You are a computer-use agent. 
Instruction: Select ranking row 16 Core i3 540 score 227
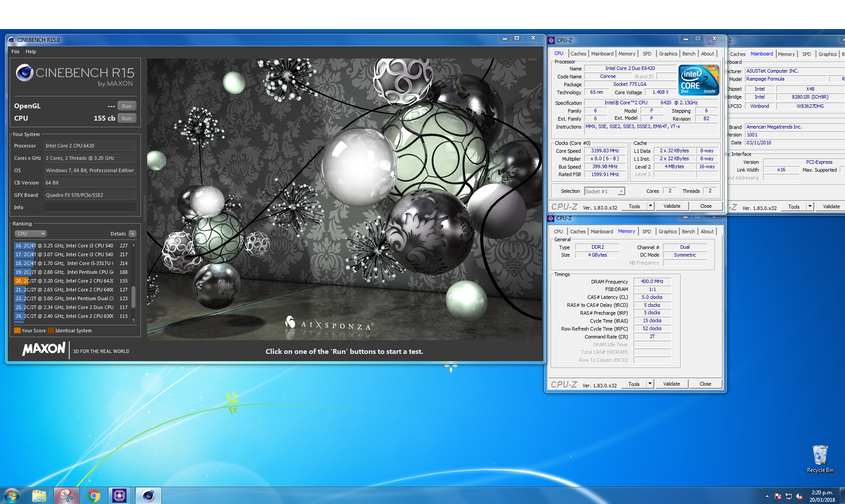pos(72,246)
